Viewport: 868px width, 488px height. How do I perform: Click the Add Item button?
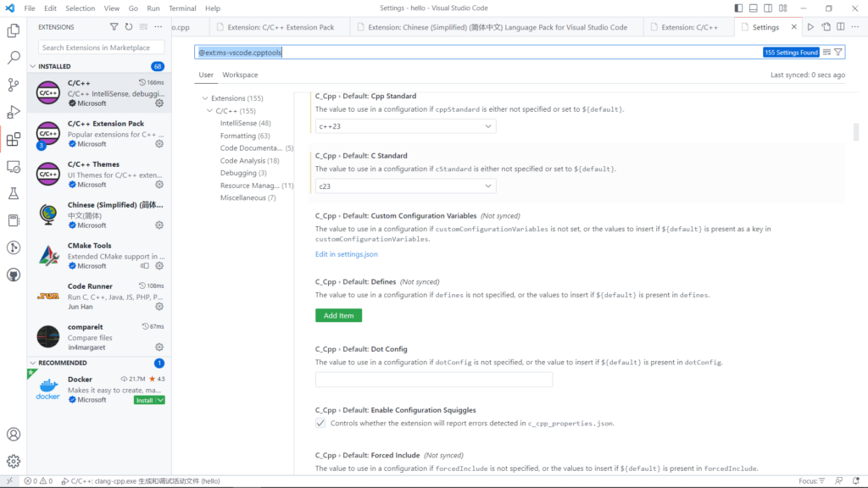tap(338, 315)
